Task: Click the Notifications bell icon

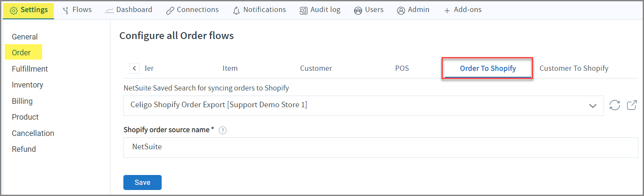Action: click(236, 10)
